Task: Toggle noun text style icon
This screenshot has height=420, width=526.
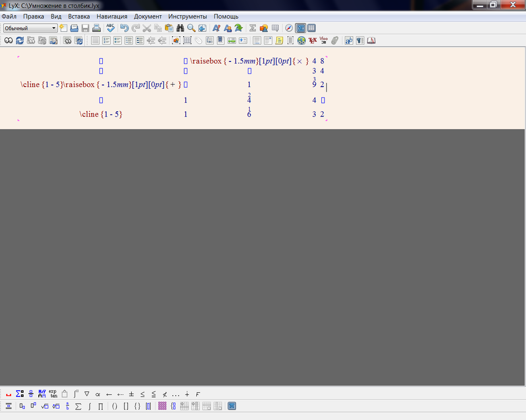Action: (227, 28)
